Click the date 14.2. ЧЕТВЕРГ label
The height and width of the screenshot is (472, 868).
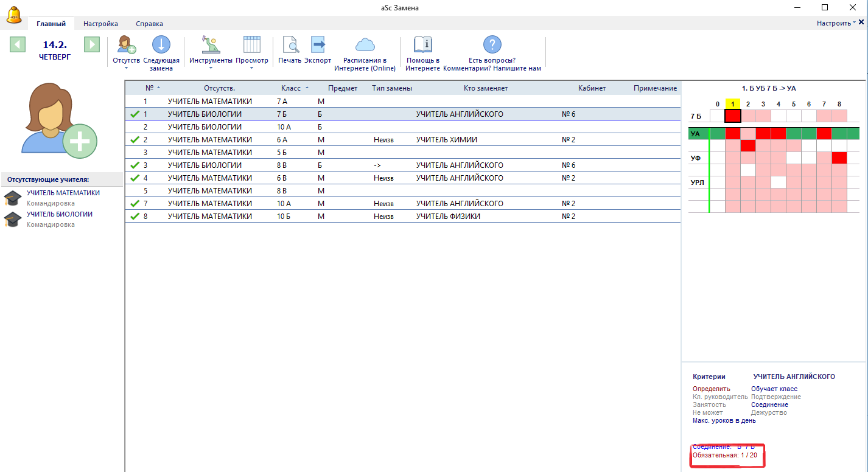pyautogui.click(x=55, y=50)
